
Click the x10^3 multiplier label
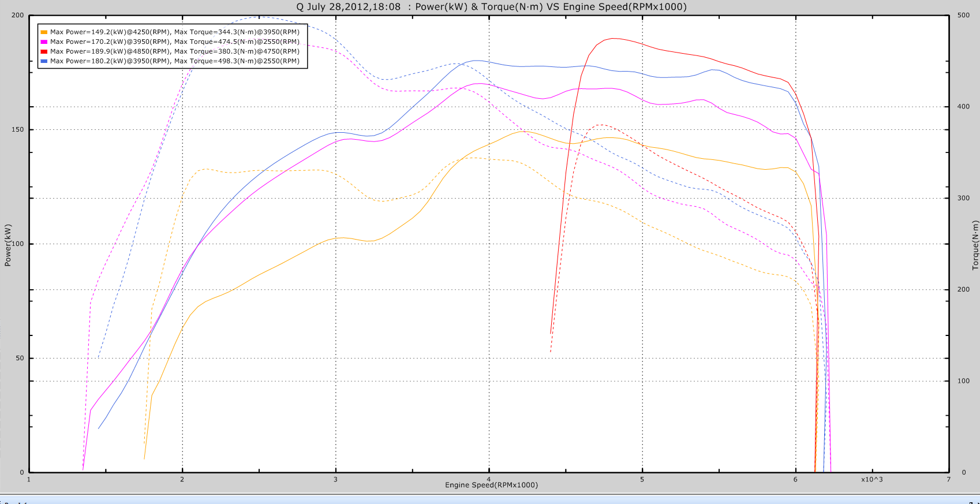click(872, 480)
